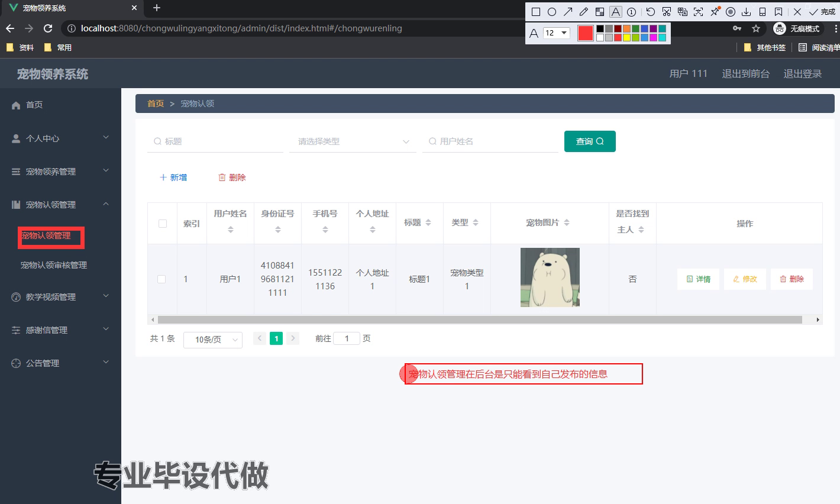Select the numbered step marker tool
The image size is (840, 504).
(632, 12)
